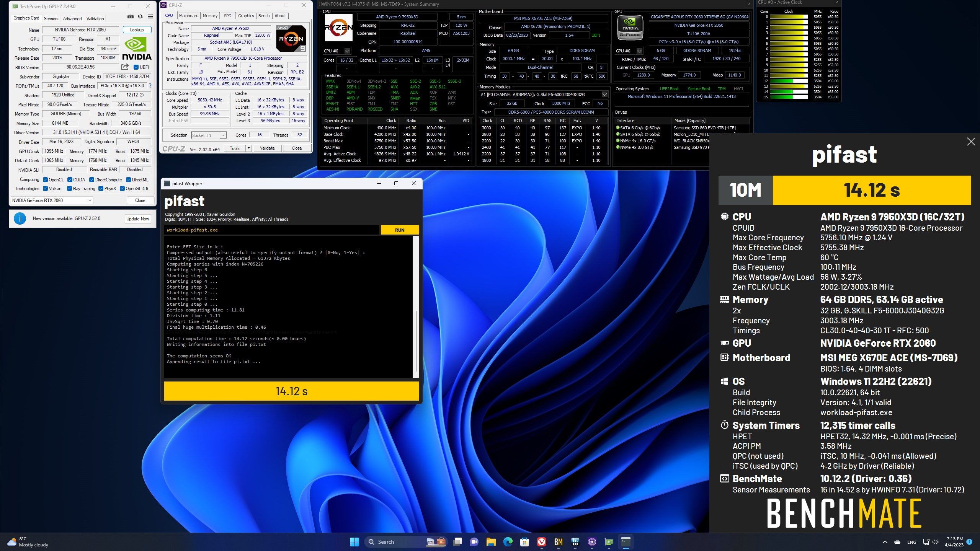Open Task View from the taskbar

(x=457, y=542)
